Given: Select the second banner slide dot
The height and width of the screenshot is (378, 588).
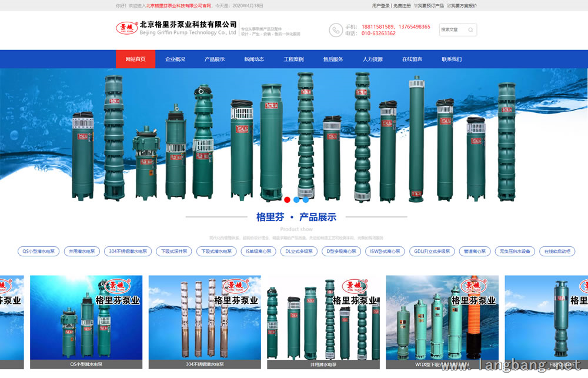Looking at the screenshot, I should [x=296, y=200].
